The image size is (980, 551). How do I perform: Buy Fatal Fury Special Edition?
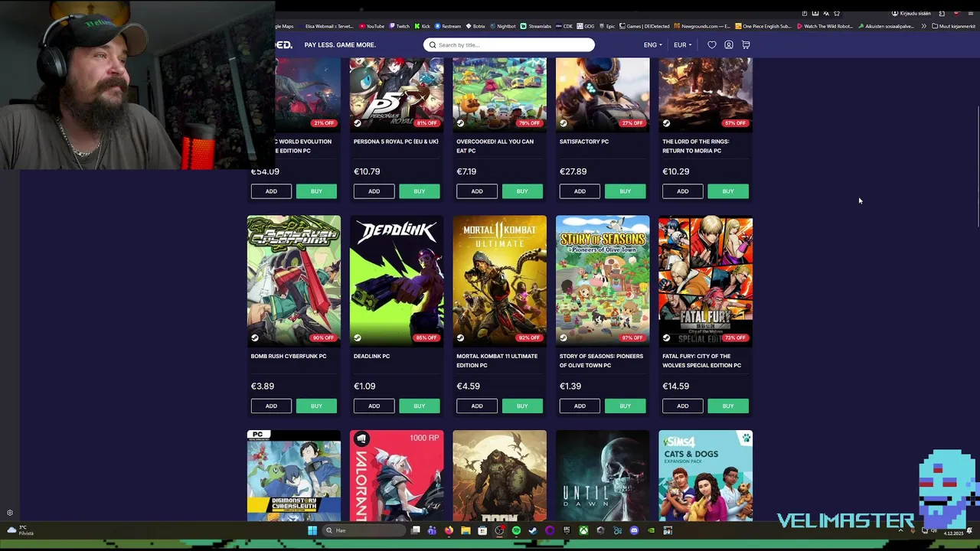click(x=728, y=406)
